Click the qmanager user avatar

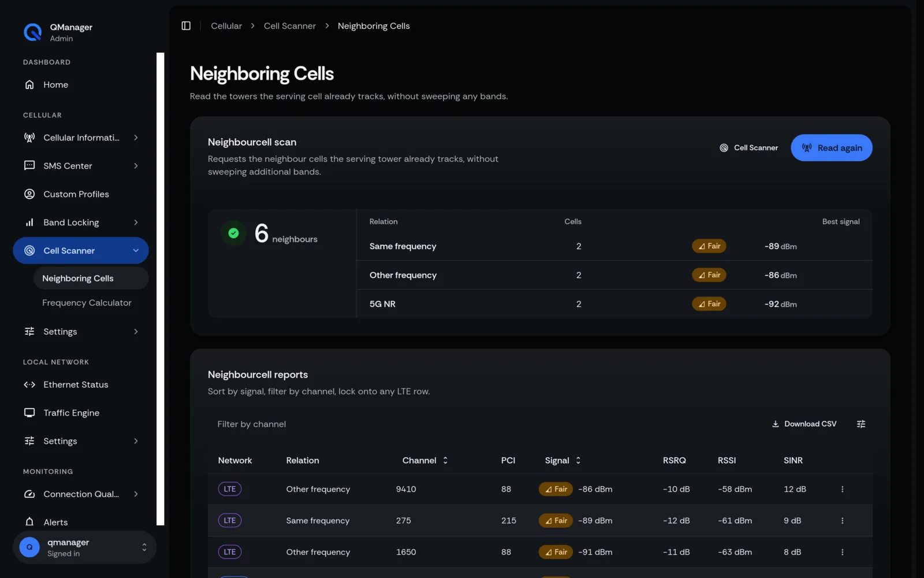coord(29,547)
